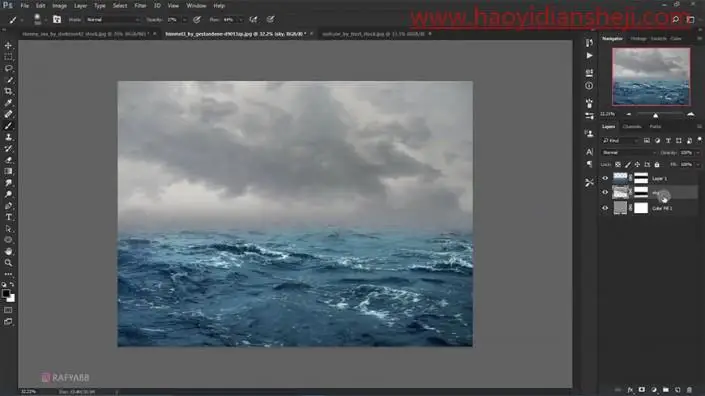705x396 pixels.
Task: Select the Zoom tool
Action: pos(8,263)
